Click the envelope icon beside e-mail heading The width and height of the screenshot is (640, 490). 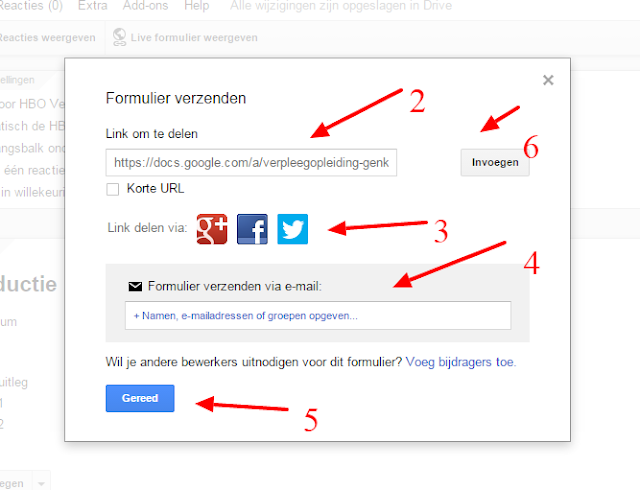click(135, 287)
